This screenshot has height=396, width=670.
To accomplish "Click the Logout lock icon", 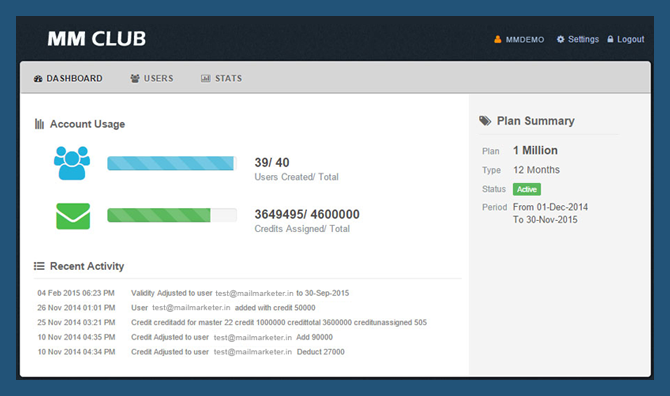I will coord(610,39).
